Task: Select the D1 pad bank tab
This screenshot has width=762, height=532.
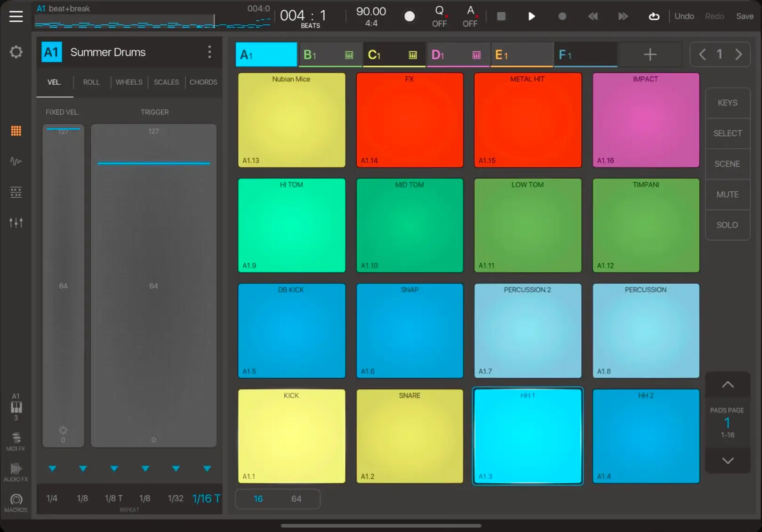Action: pos(457,55)
